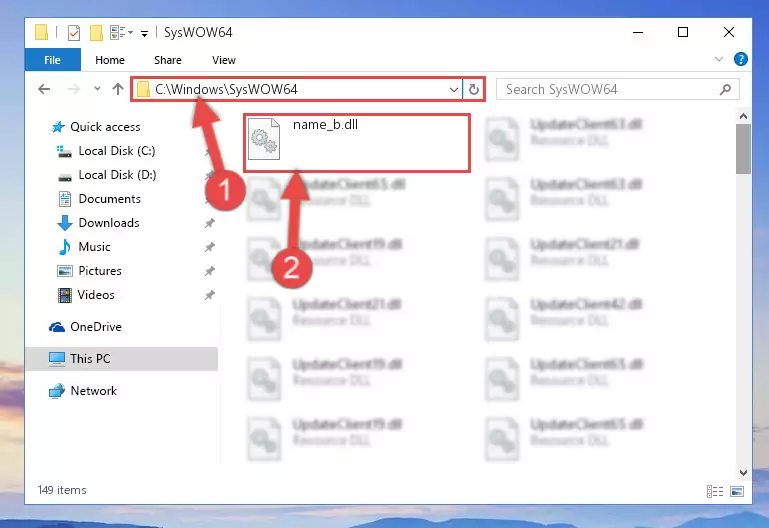Viewport: 769px width, 528px height.
Task: Minimize the SysWOW64 window
Action: coord(638,32)
